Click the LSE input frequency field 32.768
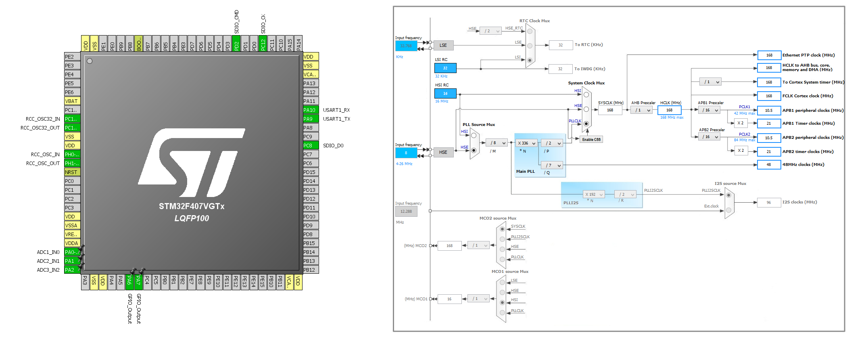This screenshot has height=352, width=868. (406, 46)
